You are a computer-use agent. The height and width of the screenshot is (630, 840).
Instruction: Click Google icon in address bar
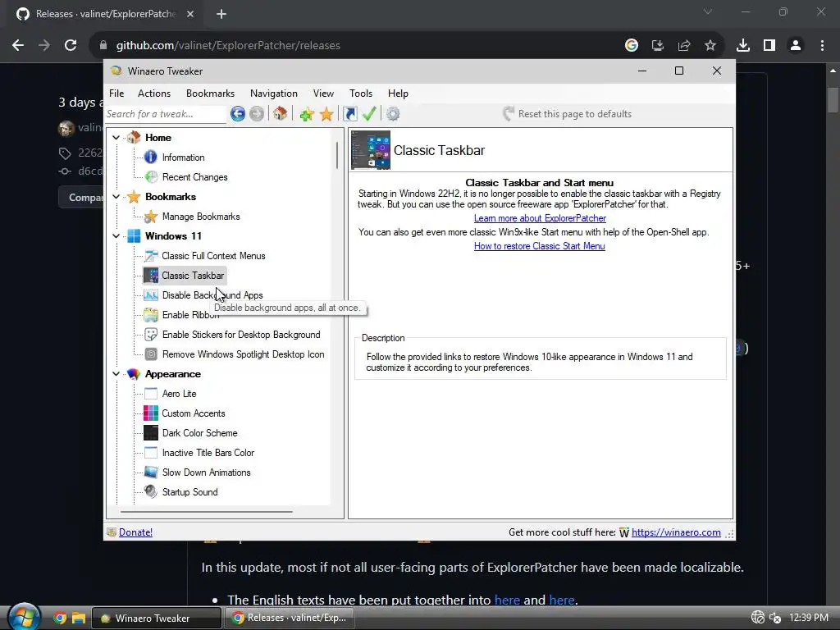point(632,46)
